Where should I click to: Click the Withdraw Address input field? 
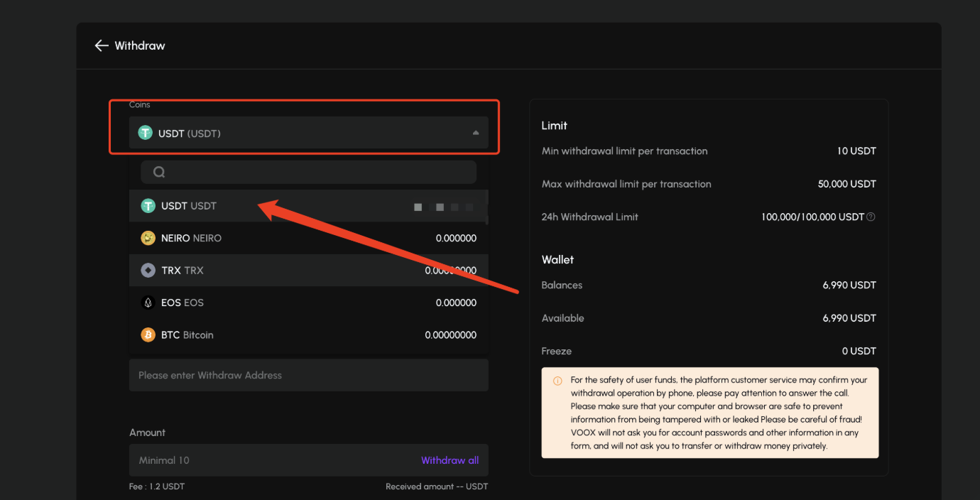[309, 375]
